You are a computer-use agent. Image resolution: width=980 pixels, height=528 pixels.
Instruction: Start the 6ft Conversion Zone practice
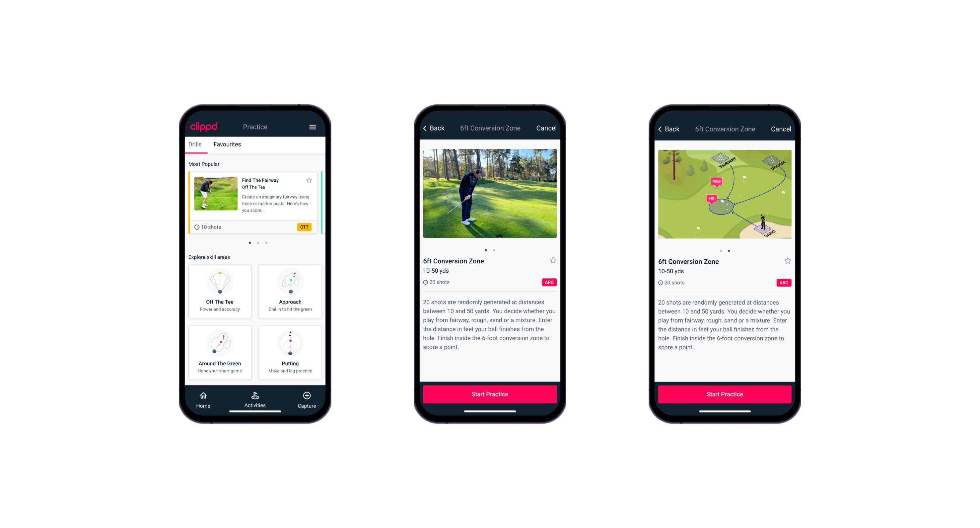coord(490,394)
